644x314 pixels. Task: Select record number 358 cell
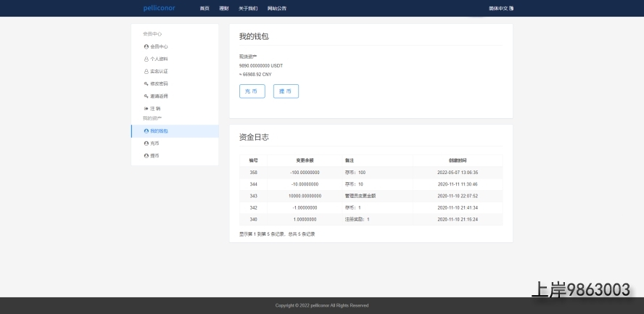point(253,173)
